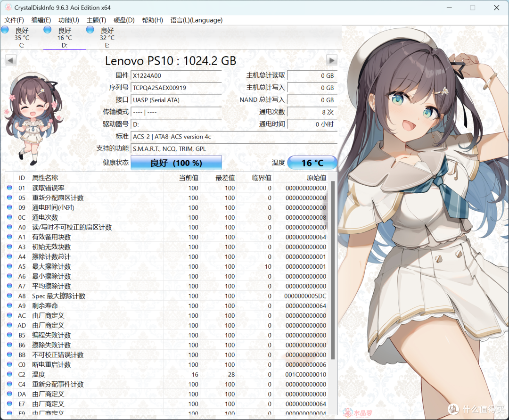
Task: Click the A9 剩余寿命 attribute name
Action: (45, 306)
